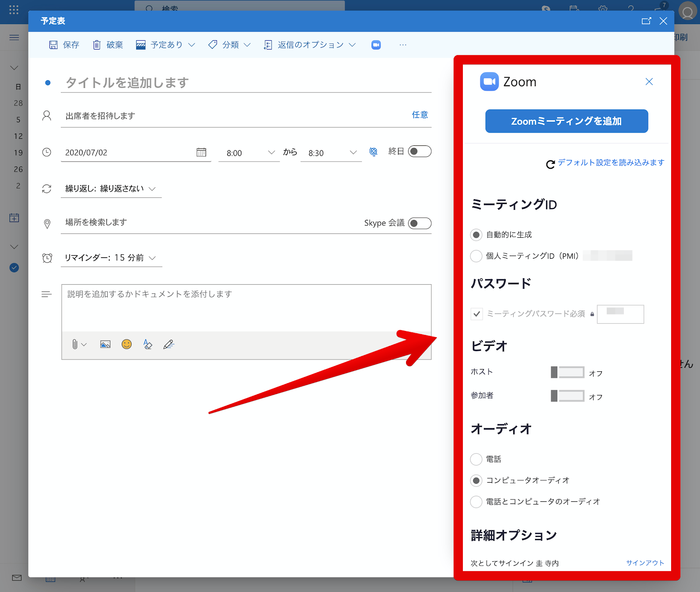Click the Discard (破棄) trash button
Screen dimensions: 700x592
point(108,45)
